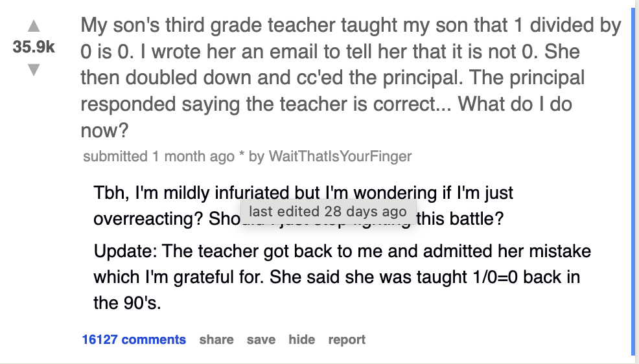Screen dimensions: 639x364
Task: Click the "last edited 28 days ago" tooltip
Action: [327, 212]
